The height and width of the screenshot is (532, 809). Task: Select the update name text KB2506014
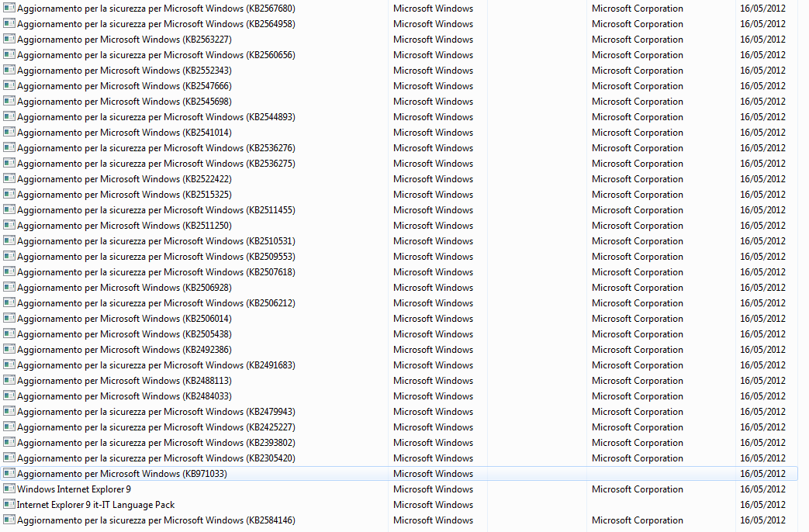coord(124,319)
